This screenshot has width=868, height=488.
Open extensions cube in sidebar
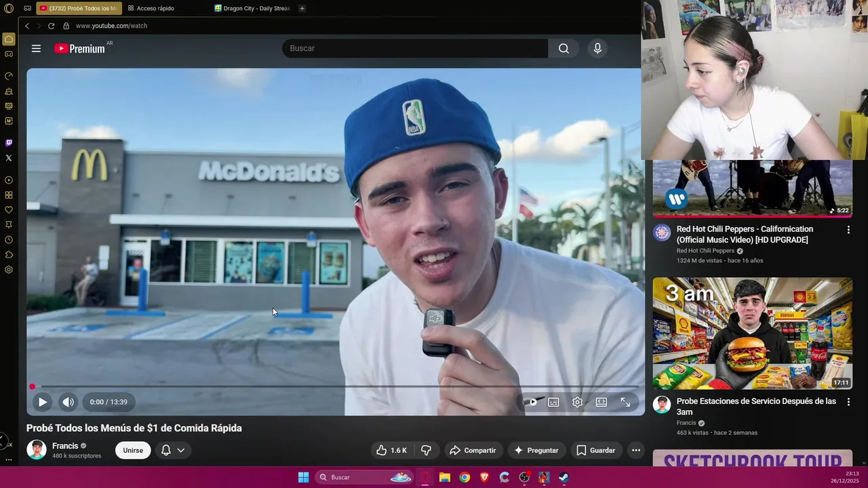click(9, 255)
